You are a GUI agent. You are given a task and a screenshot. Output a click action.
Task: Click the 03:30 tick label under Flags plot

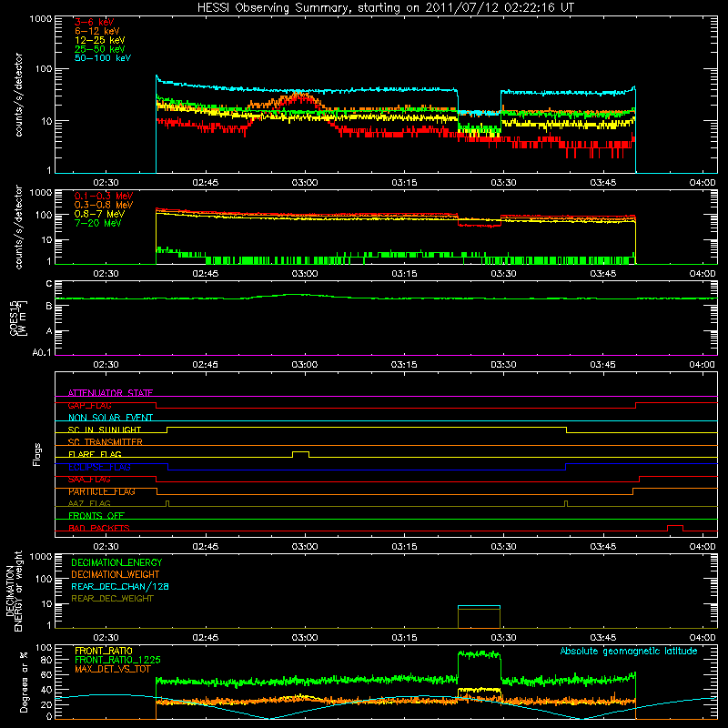pos(503,547)
